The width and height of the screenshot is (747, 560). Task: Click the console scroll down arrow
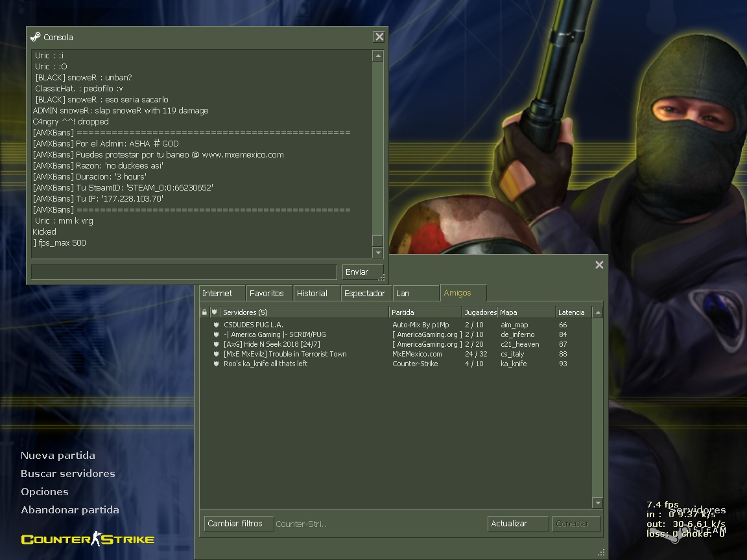(378, 253)
